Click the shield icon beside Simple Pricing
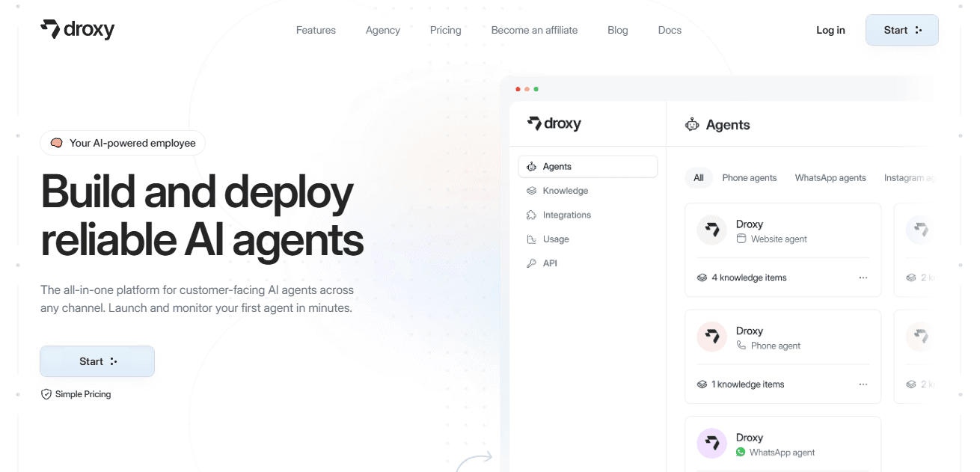This screenshot has height=472, width=980. [x=46, y=394]
